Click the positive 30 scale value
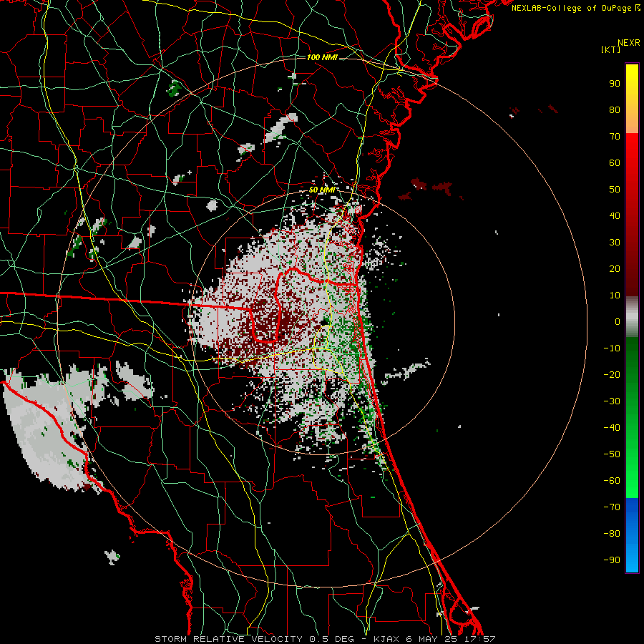Viewport: 644px width, 644px height. tap(615, 243)
